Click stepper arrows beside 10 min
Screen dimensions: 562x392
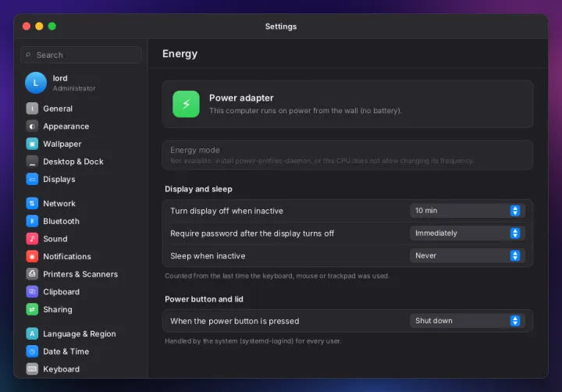515,211
